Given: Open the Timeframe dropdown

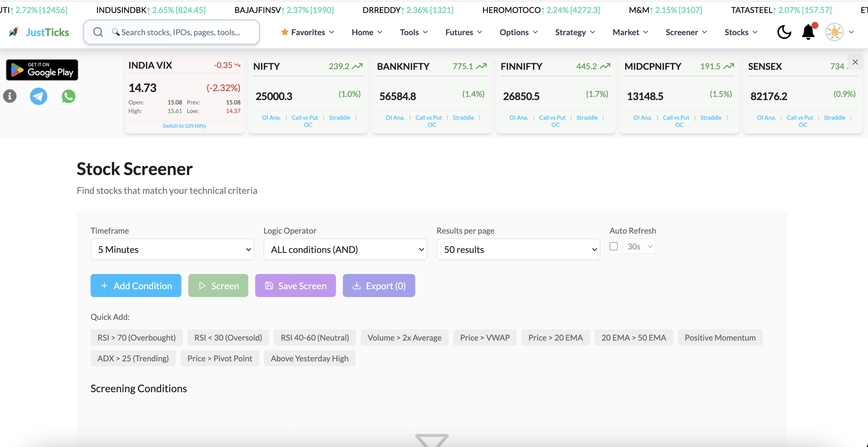Looking at the screenshot, I should point(172,249).
